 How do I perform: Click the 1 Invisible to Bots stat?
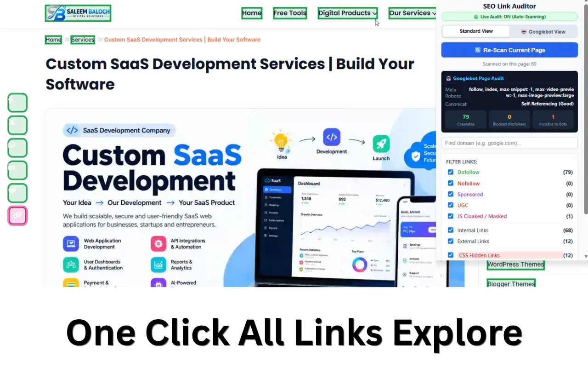[x=553, y=120]
